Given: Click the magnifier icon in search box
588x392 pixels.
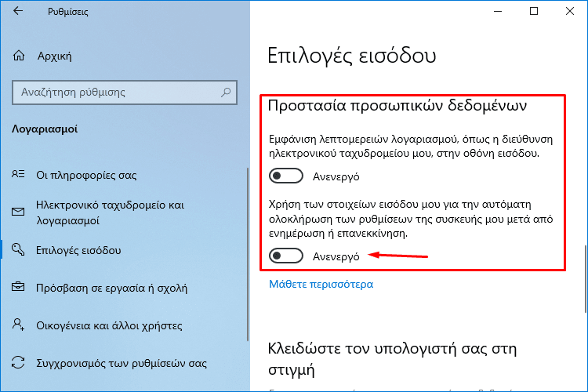Looking at the screenshot, I should [x=226, y=92].
